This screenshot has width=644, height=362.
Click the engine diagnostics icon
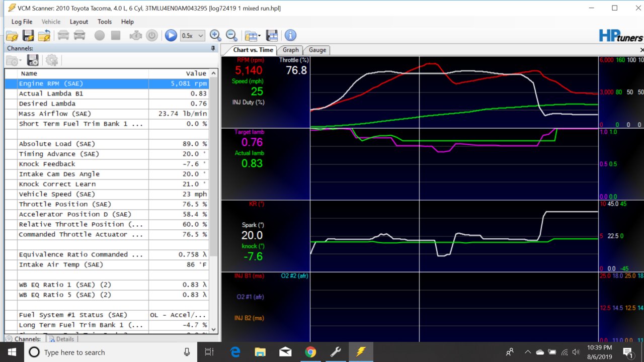pos(136,36)
